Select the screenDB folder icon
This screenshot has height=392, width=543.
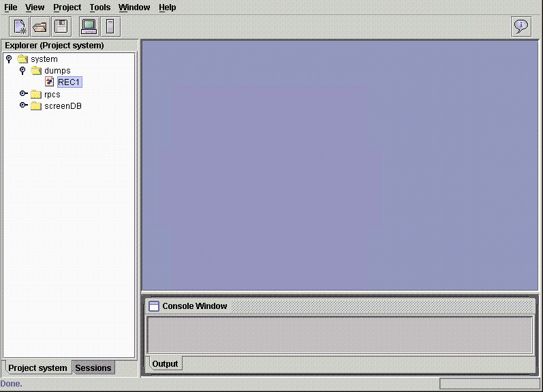click(x=36, y=105)
